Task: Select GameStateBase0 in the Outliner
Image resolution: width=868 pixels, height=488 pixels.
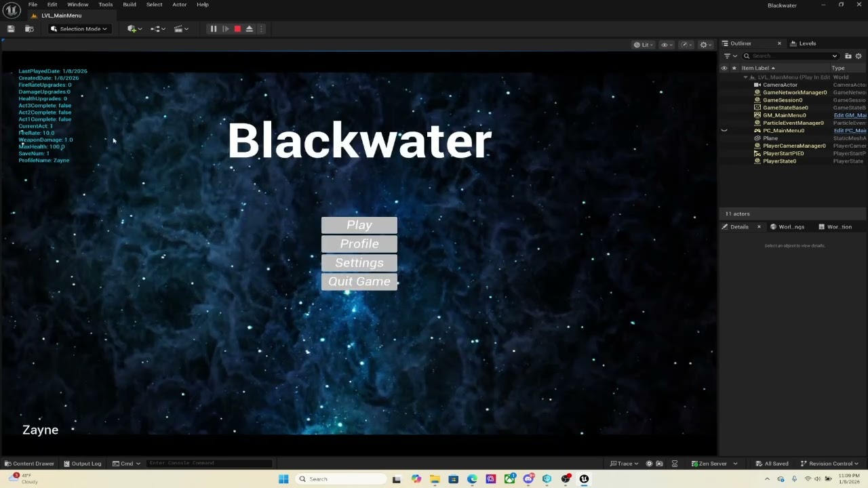Action: coord(785,108)
